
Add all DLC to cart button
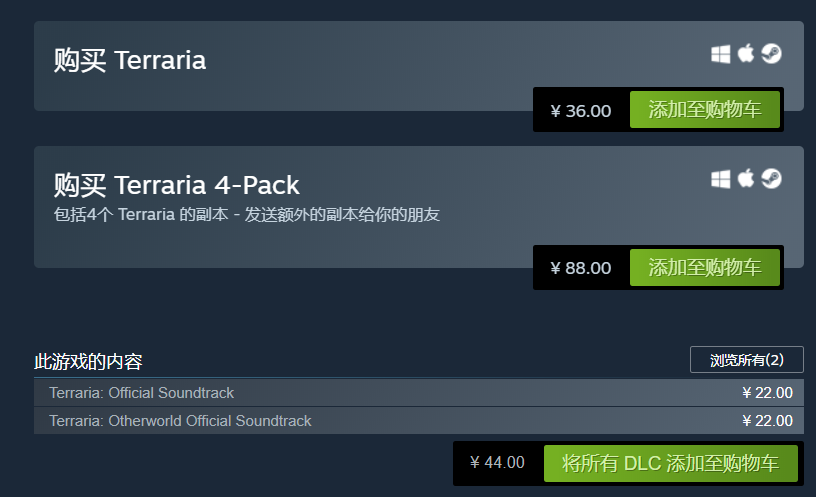coord(670,463)
